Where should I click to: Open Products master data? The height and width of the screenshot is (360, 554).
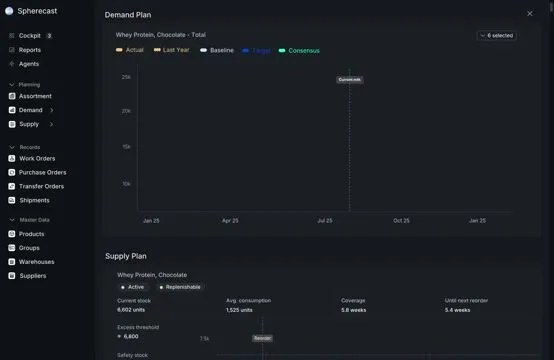tap(31, 234)
